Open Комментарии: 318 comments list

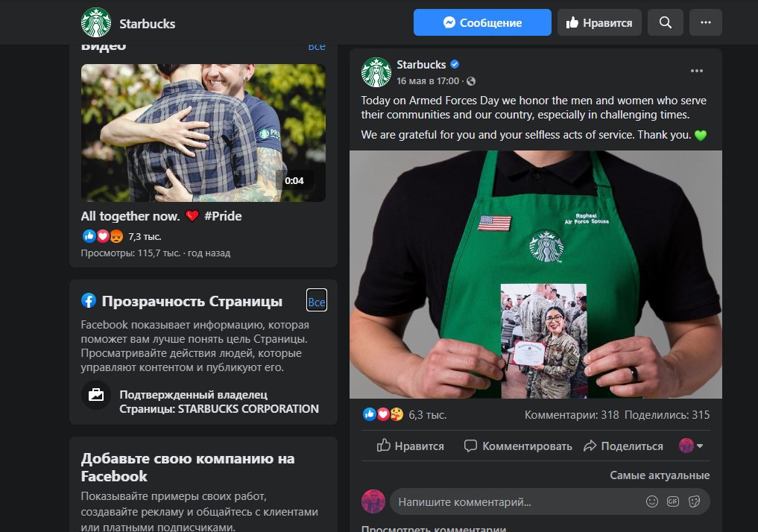pyautogui.click(x=572, y=414)
